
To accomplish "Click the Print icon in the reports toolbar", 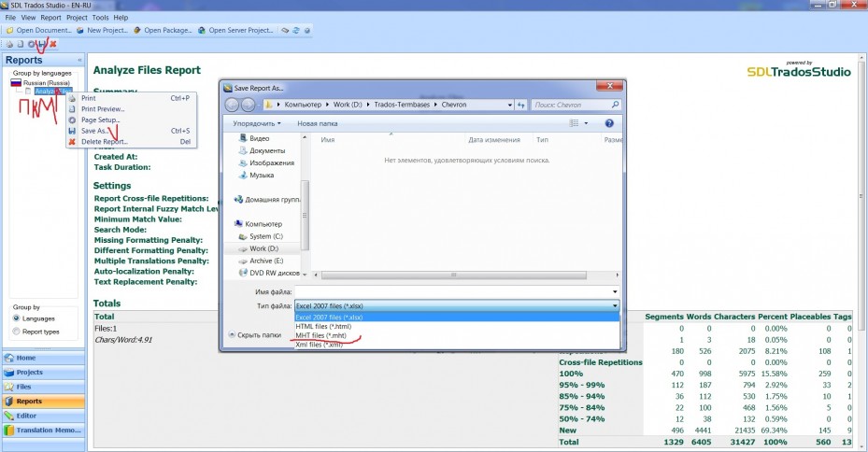I will pos(9,44).
